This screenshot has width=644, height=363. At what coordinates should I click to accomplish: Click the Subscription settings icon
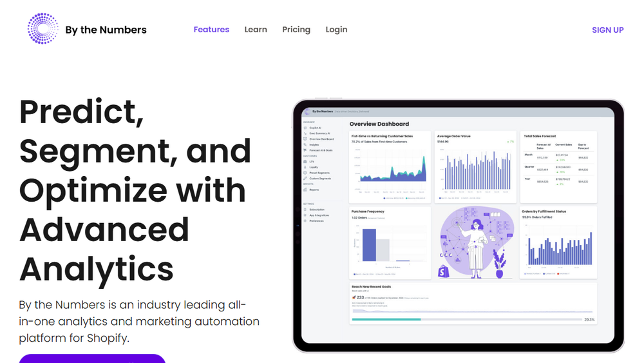pyautogui.click(x=305, y=210)
